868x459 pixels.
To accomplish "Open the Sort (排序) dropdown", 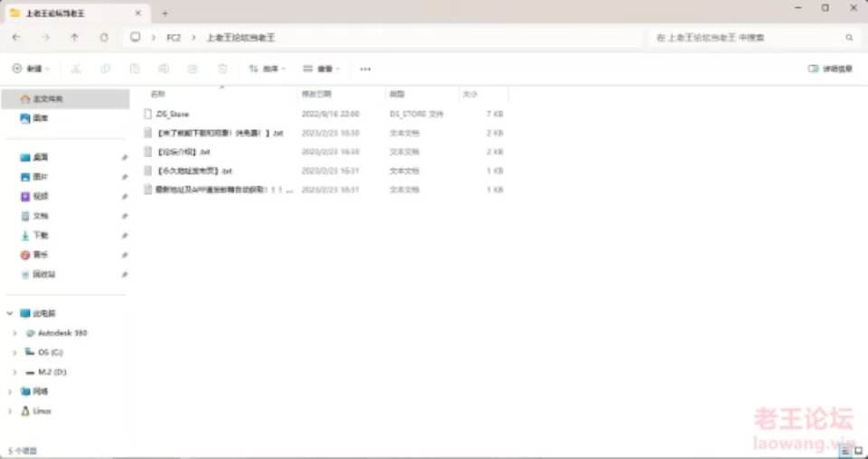I will pos(267,69).
